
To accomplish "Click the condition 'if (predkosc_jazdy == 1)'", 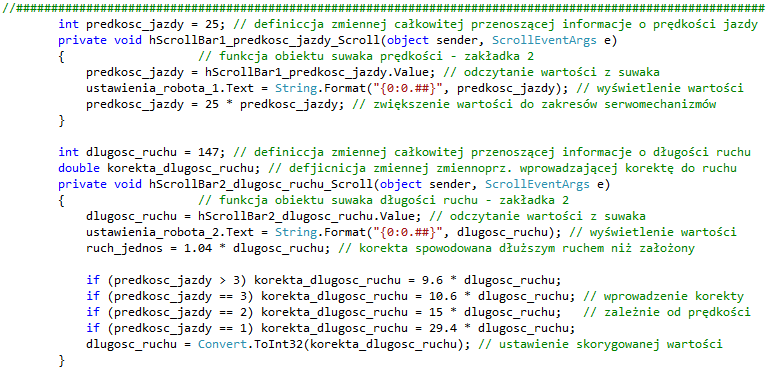I will coord(170,328).
